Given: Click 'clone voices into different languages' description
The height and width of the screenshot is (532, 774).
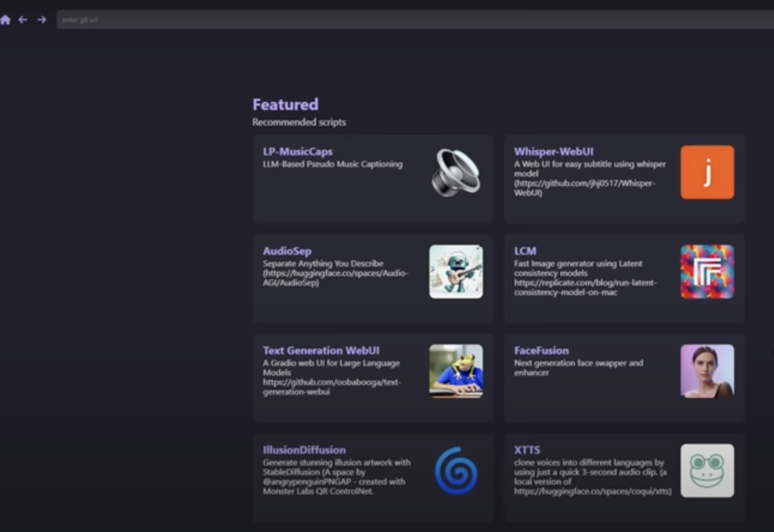Looking at the screenshot, I should [x=593, y=477].
